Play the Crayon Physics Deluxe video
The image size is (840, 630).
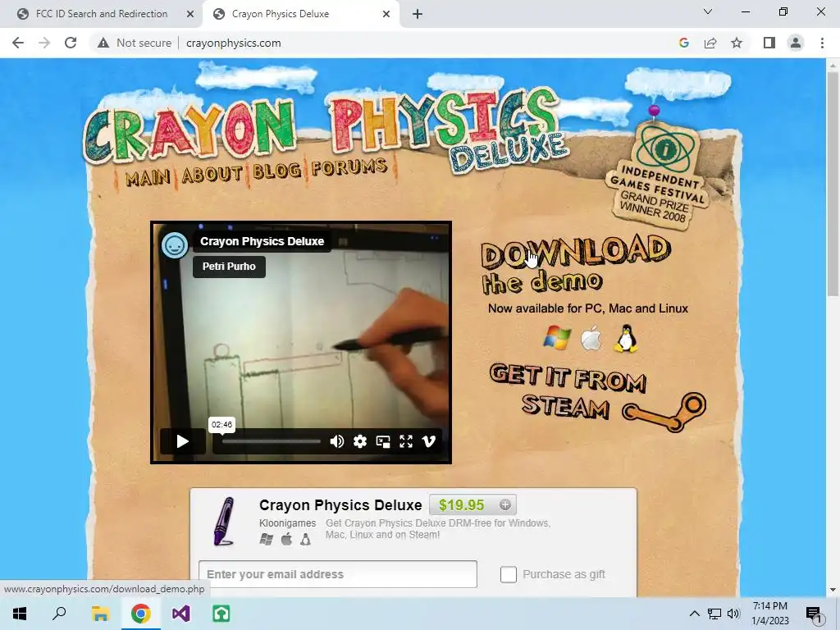pyautogui.click(x=182, y=441)
